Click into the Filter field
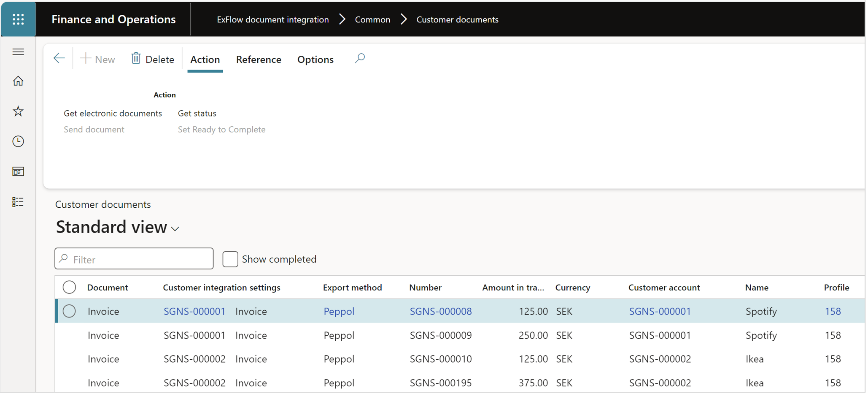The width and height of the screenshot is (868, 396). (134, 259)
